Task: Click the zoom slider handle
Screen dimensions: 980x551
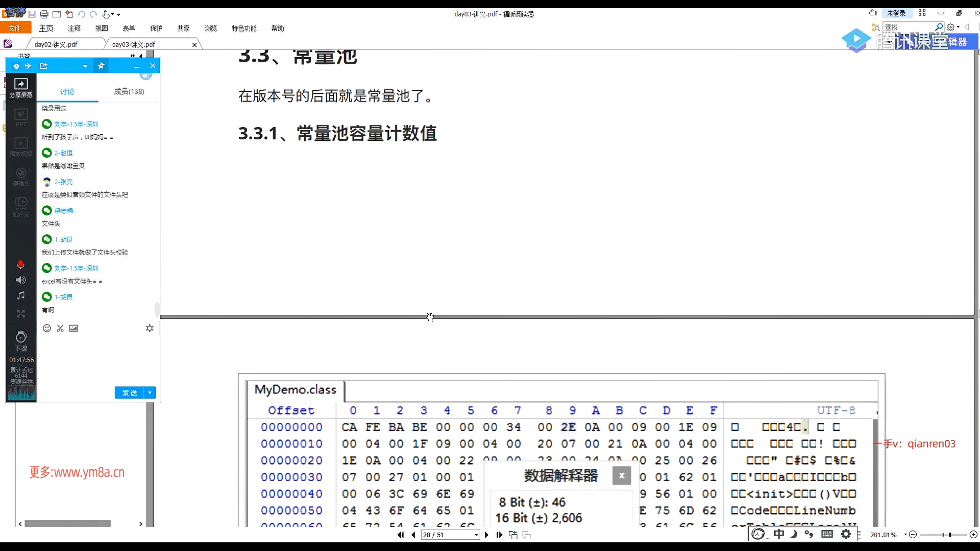Action: click(950, 535)
